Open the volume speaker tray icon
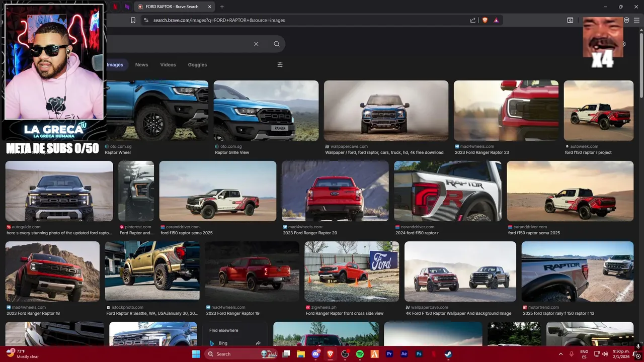The width and height of the screenshot is (644, 362). [605, 354]
